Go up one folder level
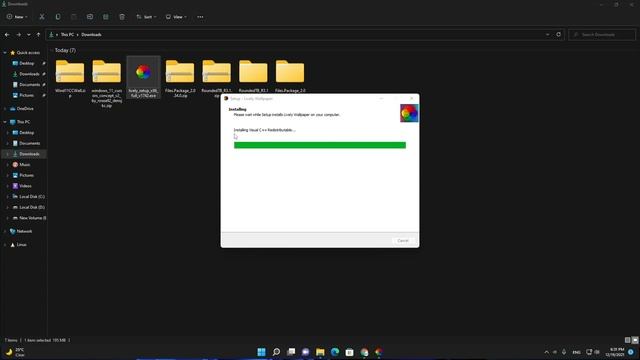 38,35
